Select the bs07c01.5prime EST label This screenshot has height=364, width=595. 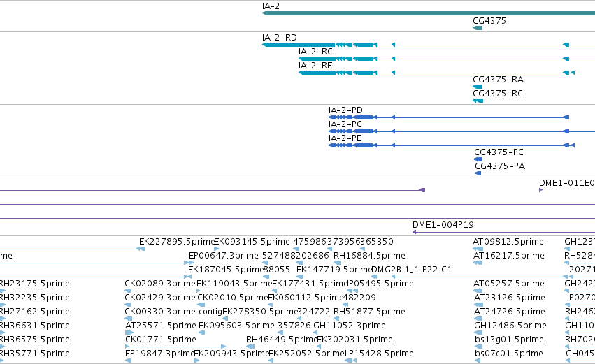(x=508, y=354)
